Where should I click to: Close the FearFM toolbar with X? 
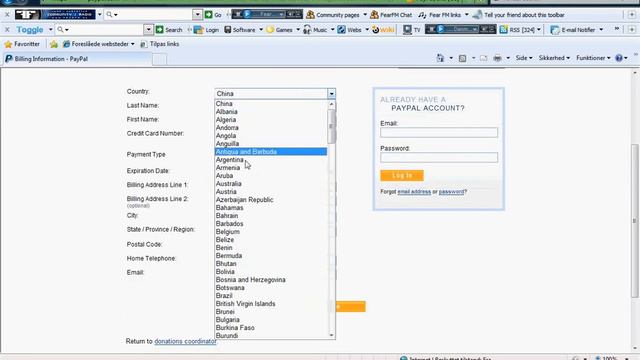click(7, 15)
